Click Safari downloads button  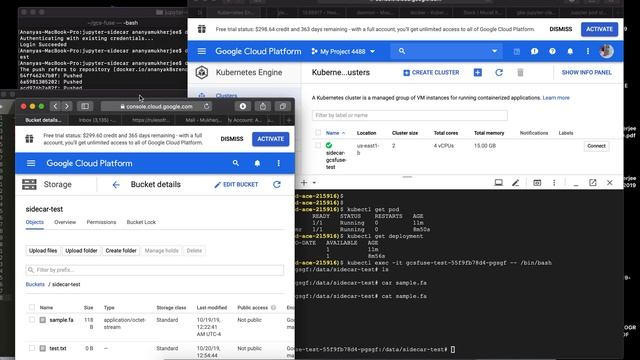point(243,106)
